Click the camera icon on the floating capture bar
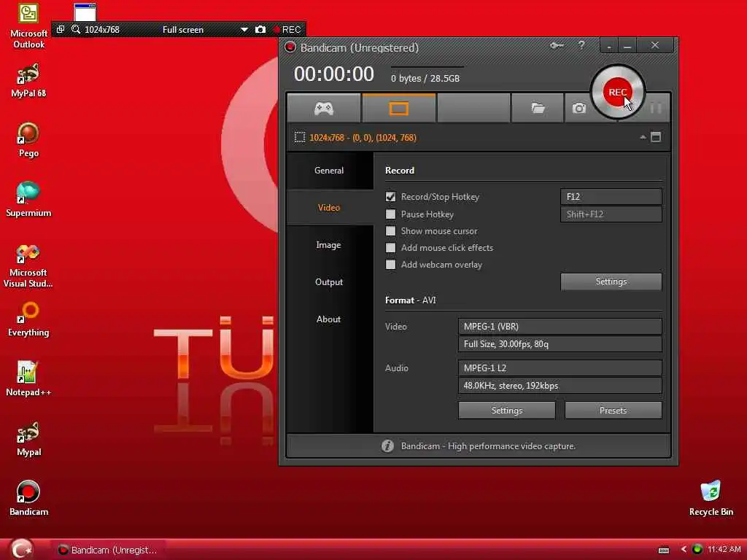This screenshot has width=747, height=560. click(260, 29)
